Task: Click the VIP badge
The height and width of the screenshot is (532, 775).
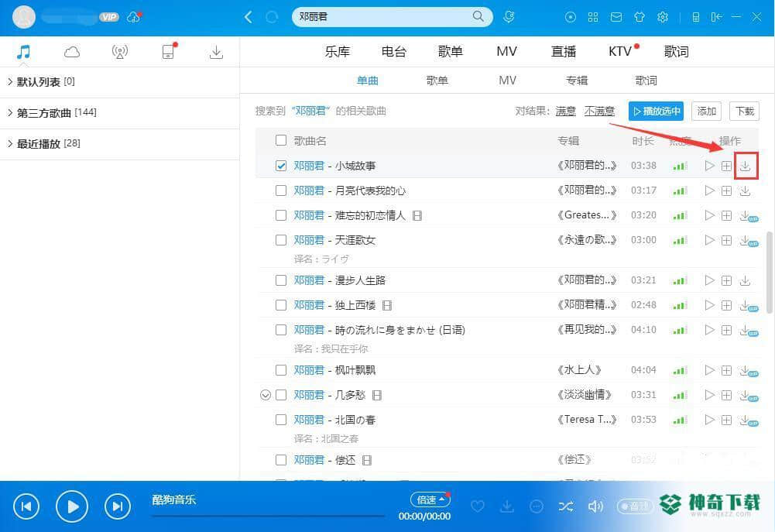Action: tap(108, 17)
